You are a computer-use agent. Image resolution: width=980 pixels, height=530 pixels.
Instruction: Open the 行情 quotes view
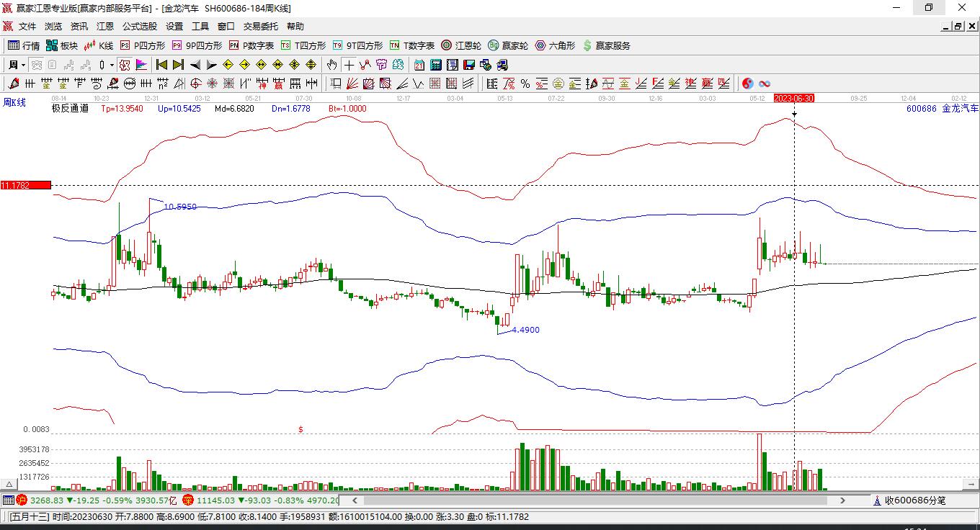click(24, 45)
